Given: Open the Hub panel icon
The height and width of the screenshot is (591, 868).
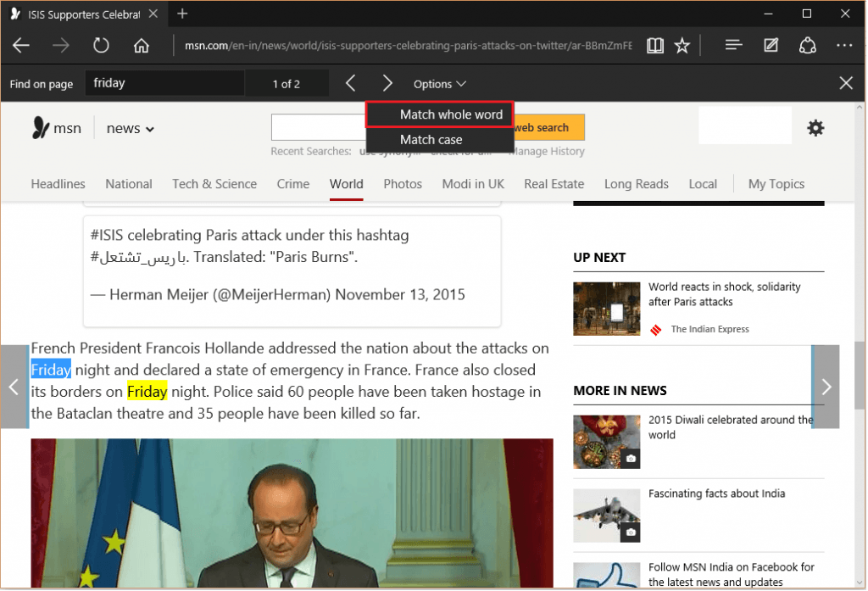Looking at the screenshot, I should (732, 45).
